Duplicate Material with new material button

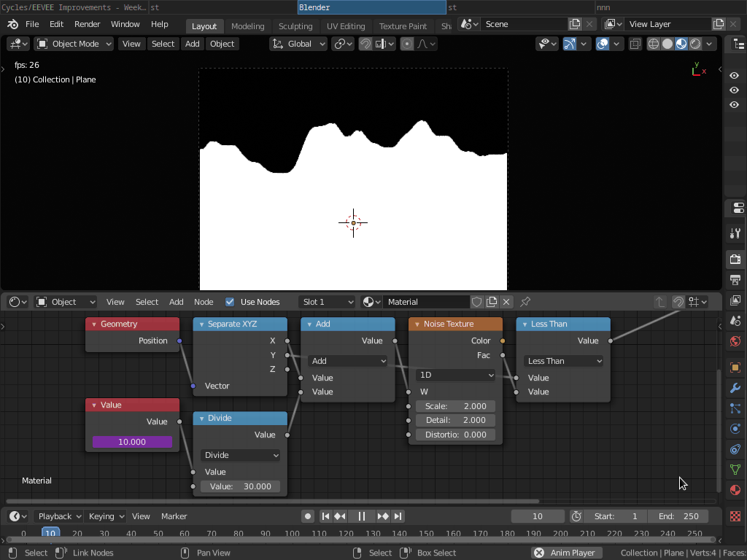[492, 302]
